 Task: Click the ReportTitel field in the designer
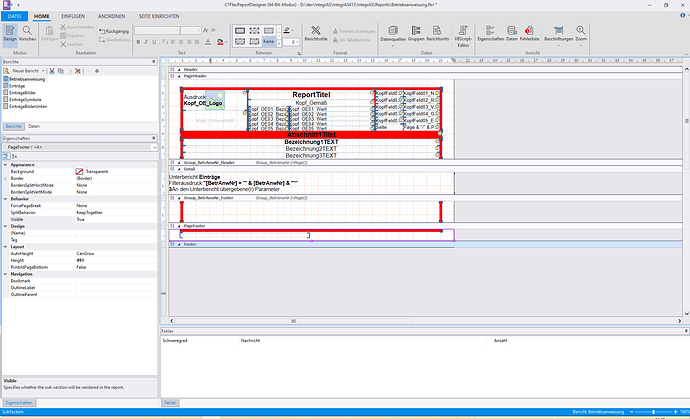point(314,95)
